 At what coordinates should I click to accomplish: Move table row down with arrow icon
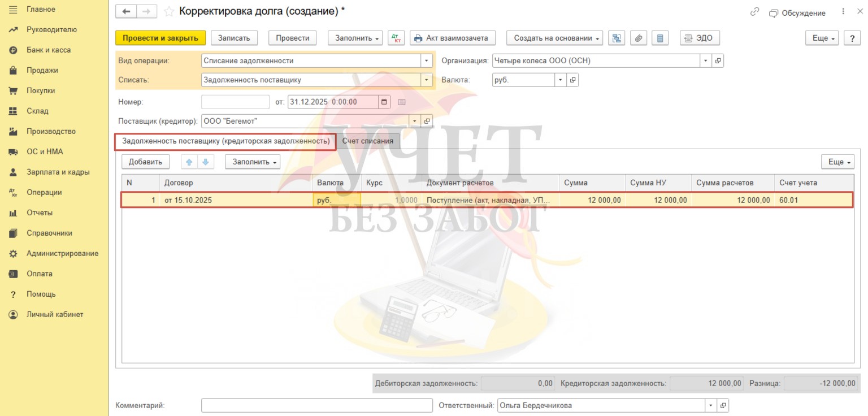pos(205,162)
